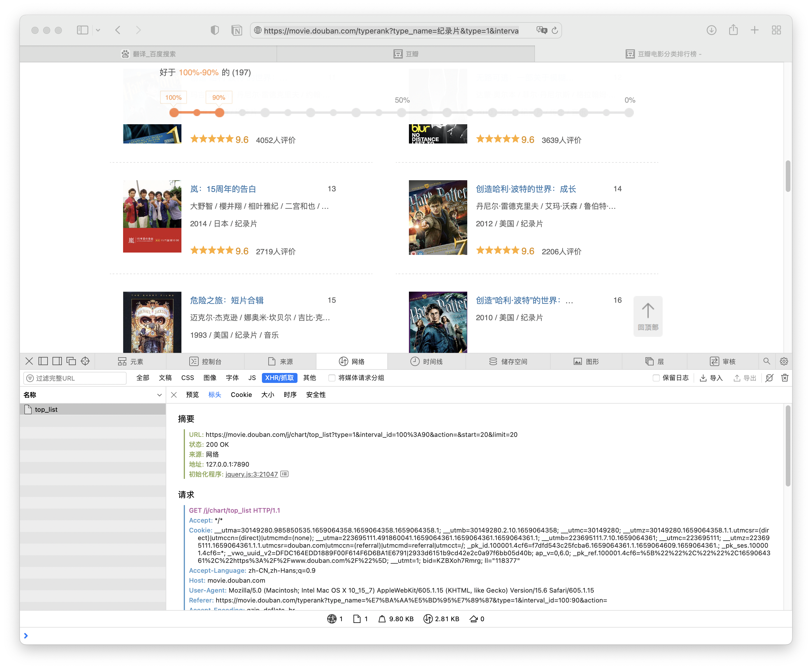Open 图形 Graphics tab

(x=586, y=362)
